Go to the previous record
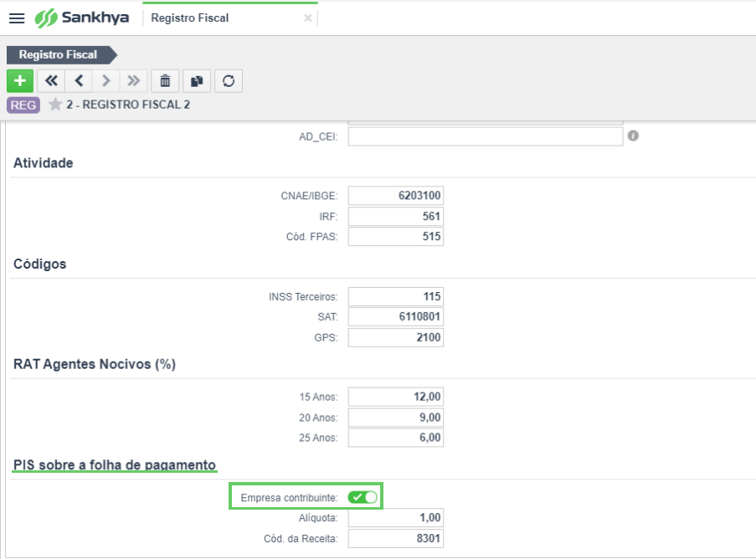This screenshot has height=559, width=756. pyautogui.click(x=79, y=81)
